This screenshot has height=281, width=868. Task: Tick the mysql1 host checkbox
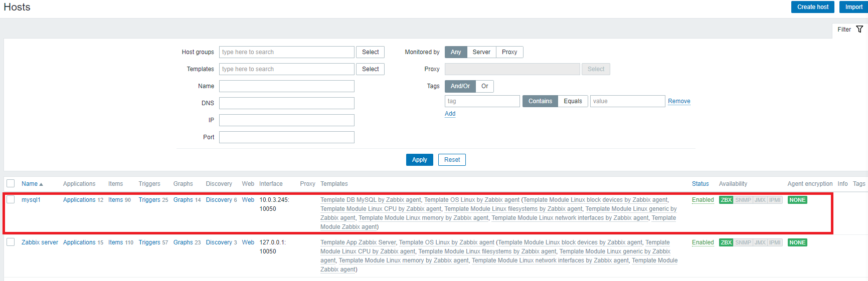(11, 199)
